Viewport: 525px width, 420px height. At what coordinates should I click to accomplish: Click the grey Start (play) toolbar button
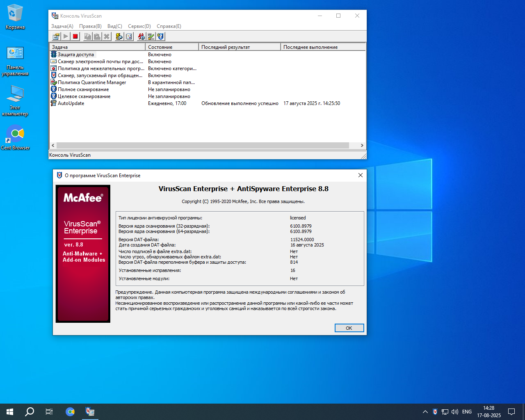click(x=66, y=37)
